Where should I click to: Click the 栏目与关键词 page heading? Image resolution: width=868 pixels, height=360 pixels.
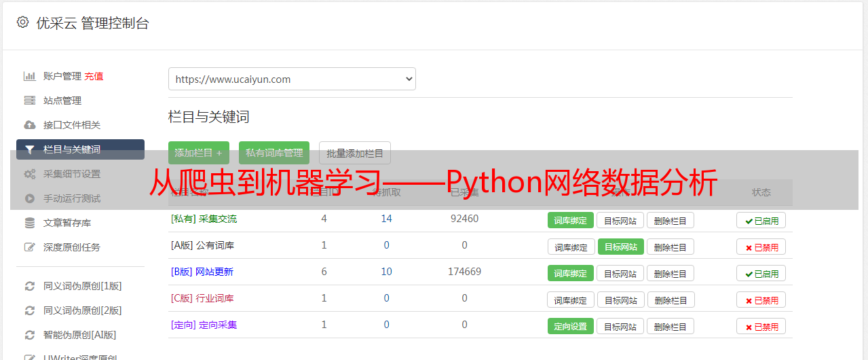[x=209, y=117]
